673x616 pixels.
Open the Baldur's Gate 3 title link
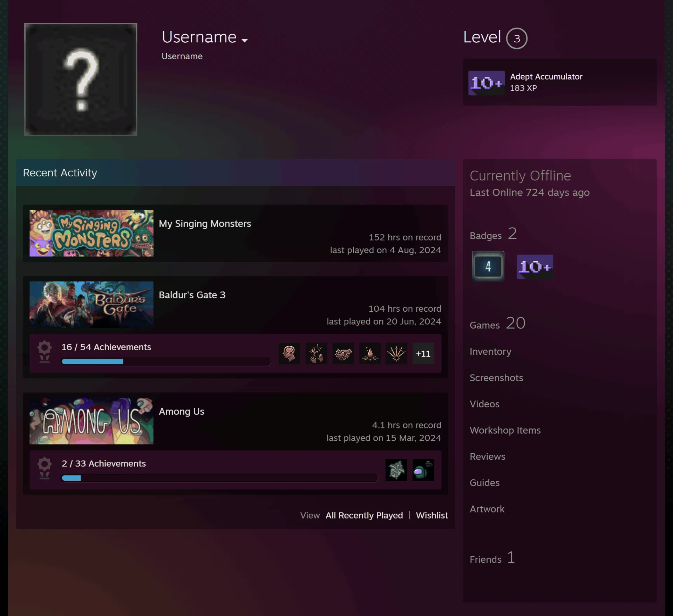pyautogui.click(x=192, y=295)
